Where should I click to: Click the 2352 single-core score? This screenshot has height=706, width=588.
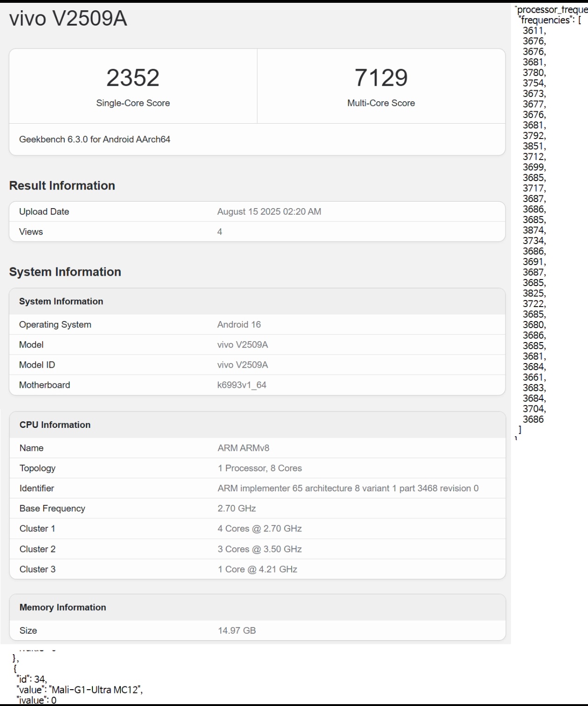click(x=133, y=78)
